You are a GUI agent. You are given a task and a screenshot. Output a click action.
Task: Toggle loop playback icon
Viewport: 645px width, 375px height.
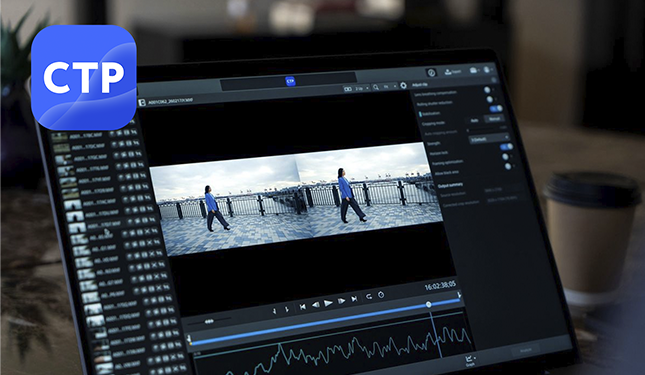[x=369, y=297]
